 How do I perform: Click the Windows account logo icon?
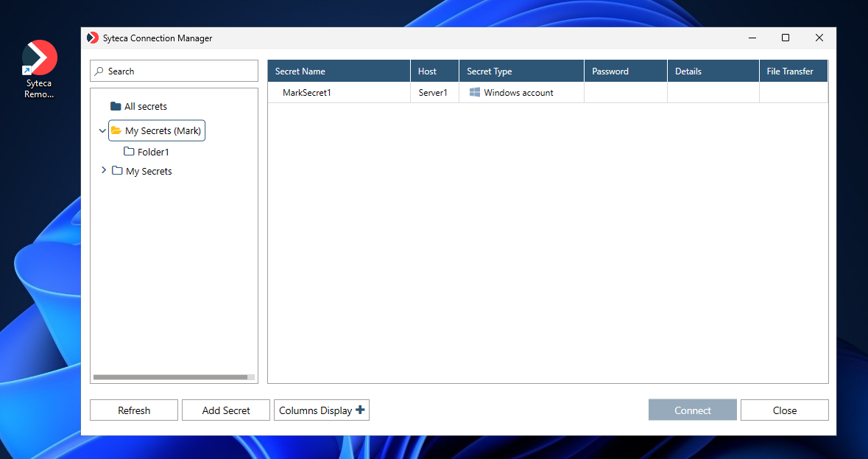coord(475,93)
